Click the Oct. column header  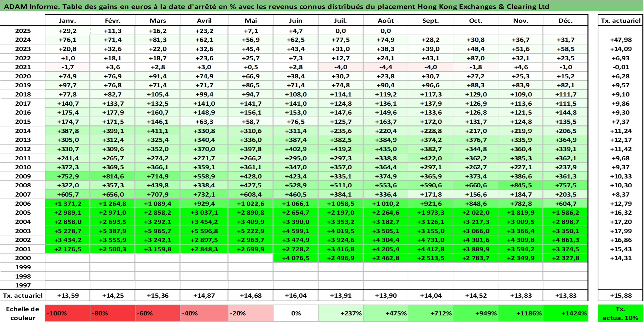tap(476, 20)
